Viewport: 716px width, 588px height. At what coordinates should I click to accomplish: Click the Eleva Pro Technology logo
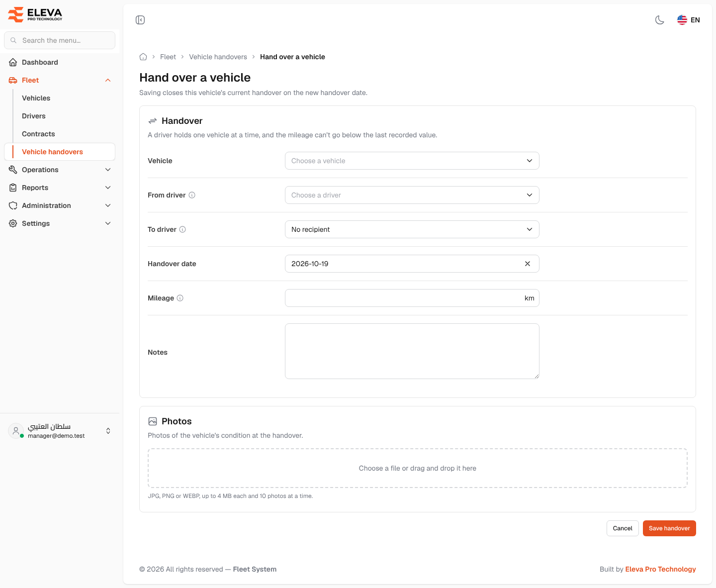(x=35, y=14)
